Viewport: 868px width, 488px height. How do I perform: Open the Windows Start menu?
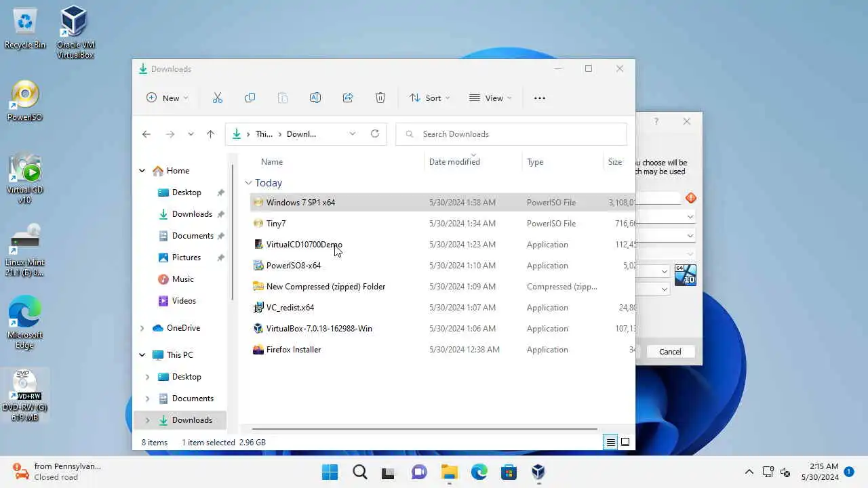pos(330,472)
